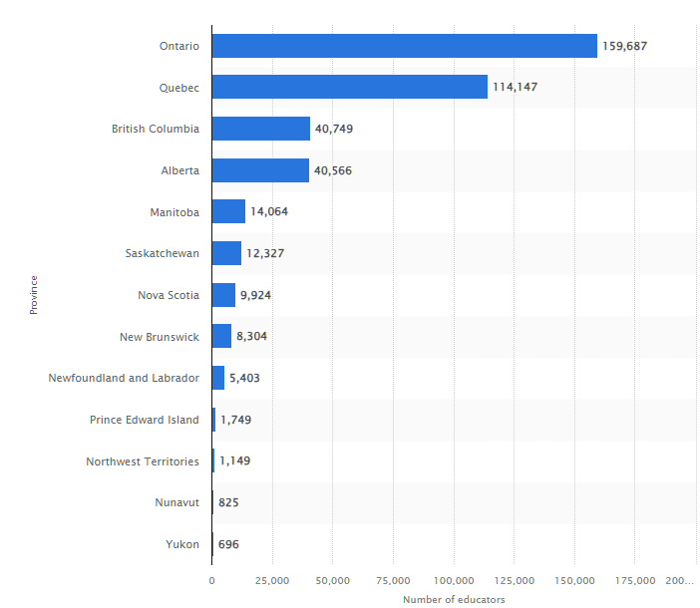
Task: Select the 40,749 value next to British Columbia
Action: point(334,130)
